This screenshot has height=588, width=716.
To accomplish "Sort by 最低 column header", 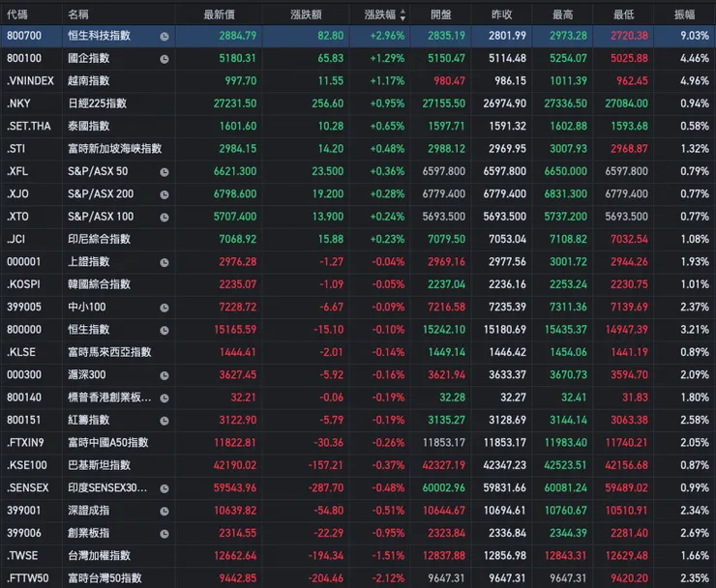I will click(x=624, y=15).
